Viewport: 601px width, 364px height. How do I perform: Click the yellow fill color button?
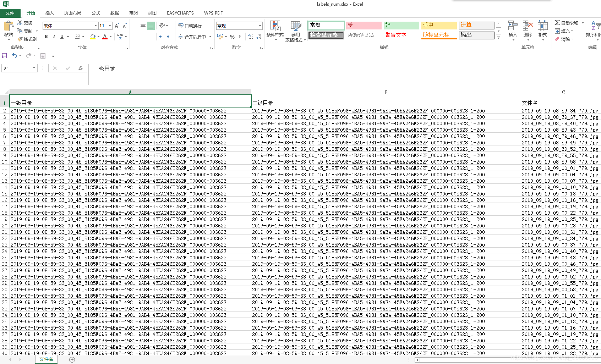(93, 37)
